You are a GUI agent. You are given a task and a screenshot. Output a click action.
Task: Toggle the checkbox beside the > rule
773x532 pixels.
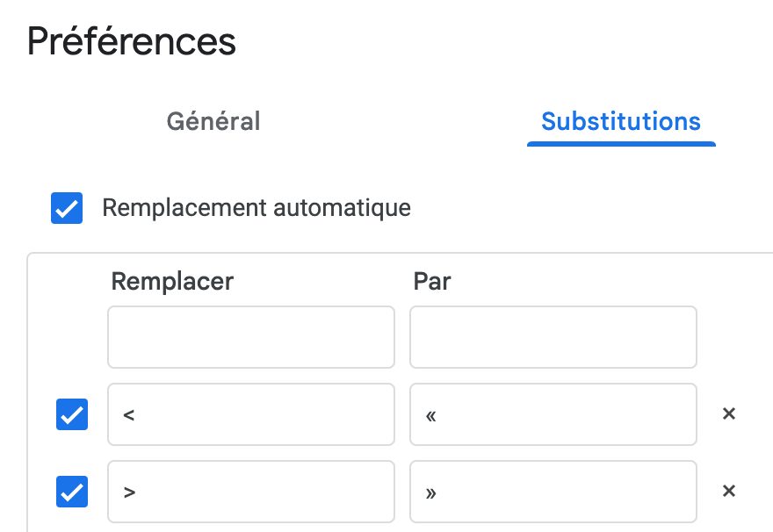point(72,492)
